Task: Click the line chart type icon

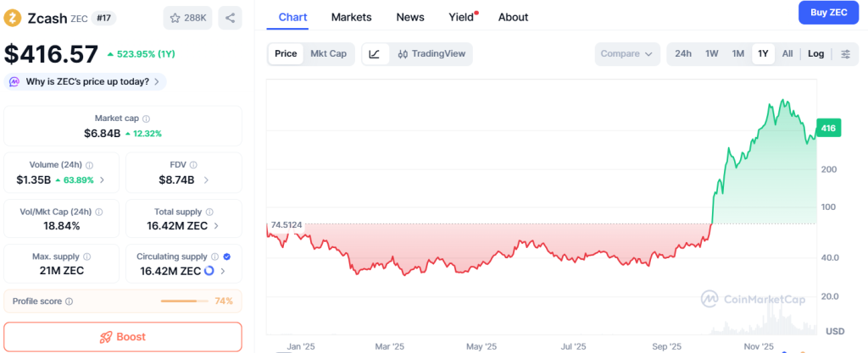Action: click(x=375, y=54)
